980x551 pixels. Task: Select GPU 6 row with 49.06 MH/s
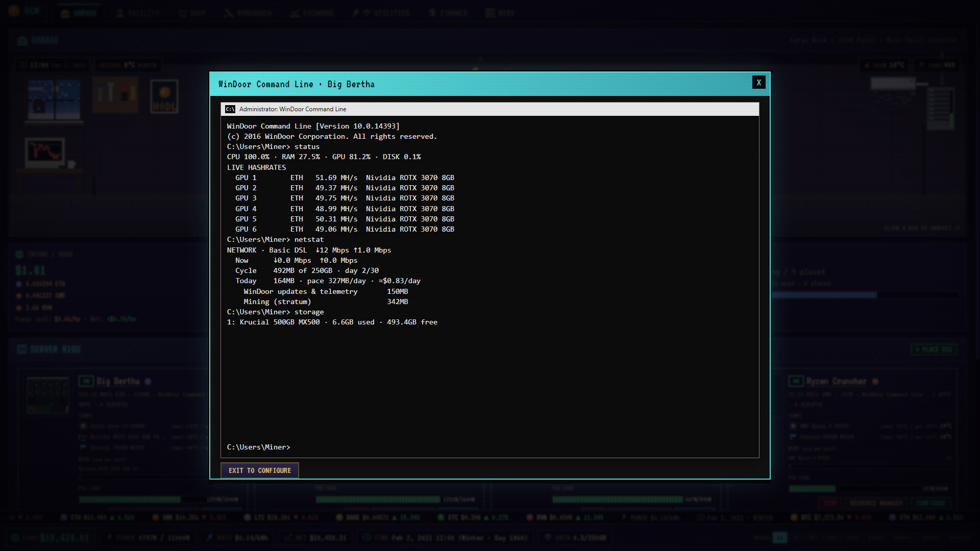point(345,229)
